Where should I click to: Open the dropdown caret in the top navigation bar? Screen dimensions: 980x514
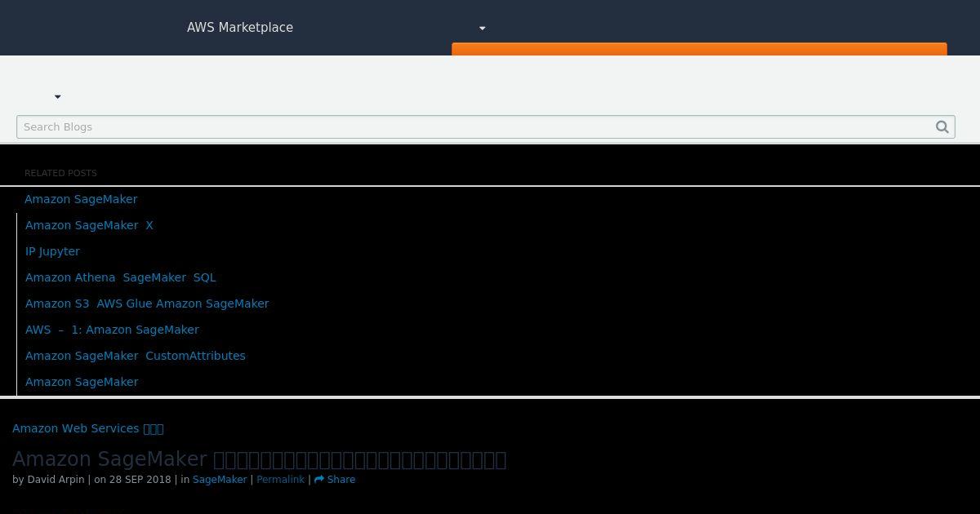[482, 29]
